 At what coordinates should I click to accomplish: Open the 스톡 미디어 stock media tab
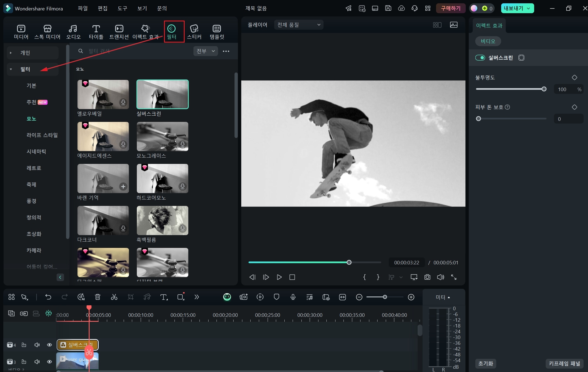click(47, 32)
